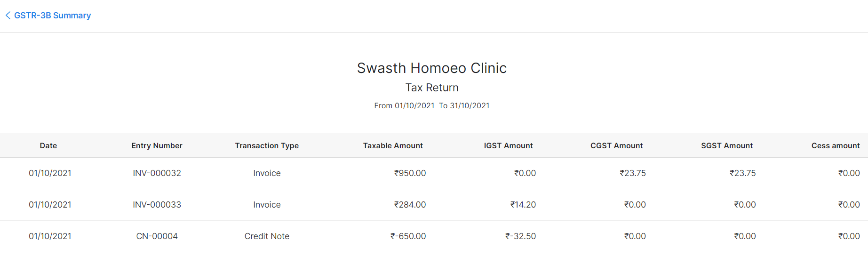Open the GSTR-3B Summary link

click(x=52, y=16)
